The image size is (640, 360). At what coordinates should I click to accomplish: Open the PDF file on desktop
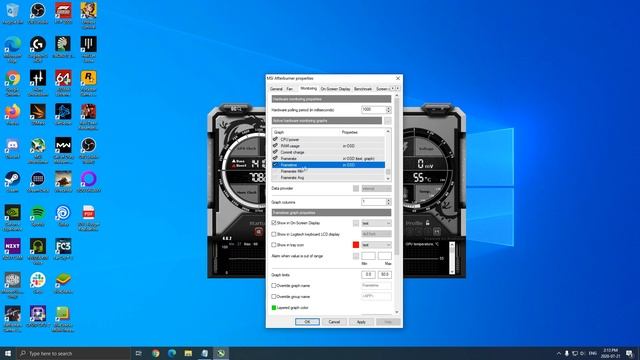point(88,218)
